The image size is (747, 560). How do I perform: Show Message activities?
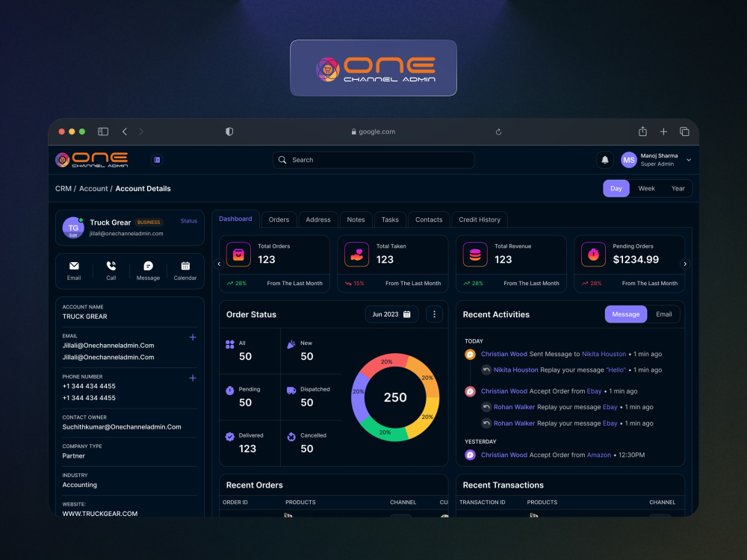pos(625,314)
